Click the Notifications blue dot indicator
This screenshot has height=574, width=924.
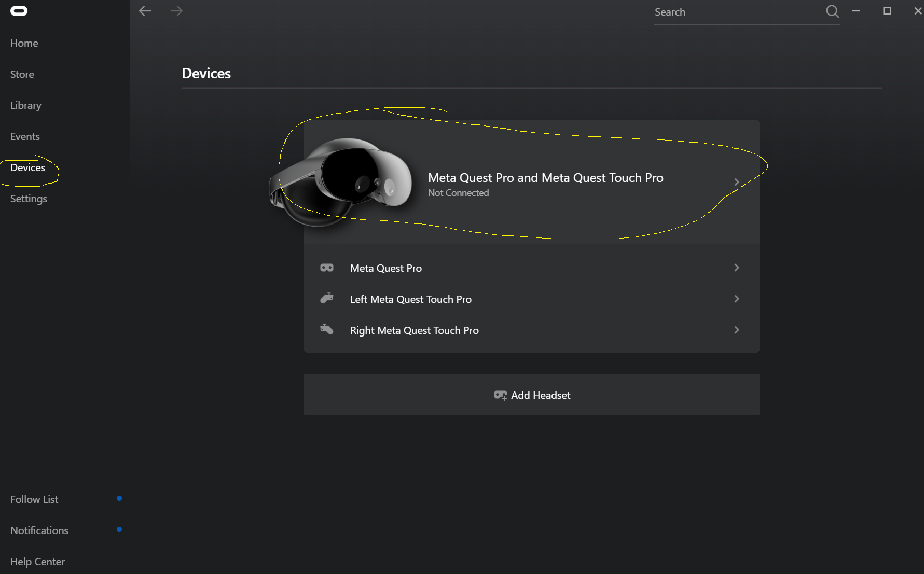coord(119,529)
